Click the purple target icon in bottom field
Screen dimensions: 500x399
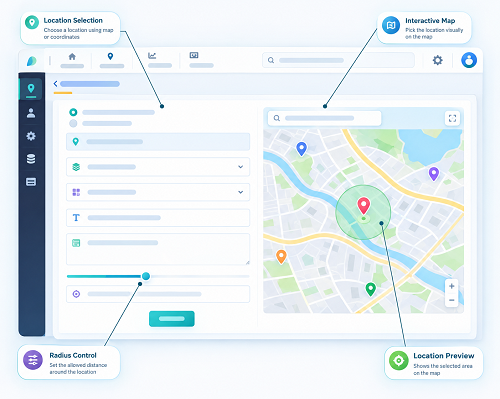click(x=76, y=294)
